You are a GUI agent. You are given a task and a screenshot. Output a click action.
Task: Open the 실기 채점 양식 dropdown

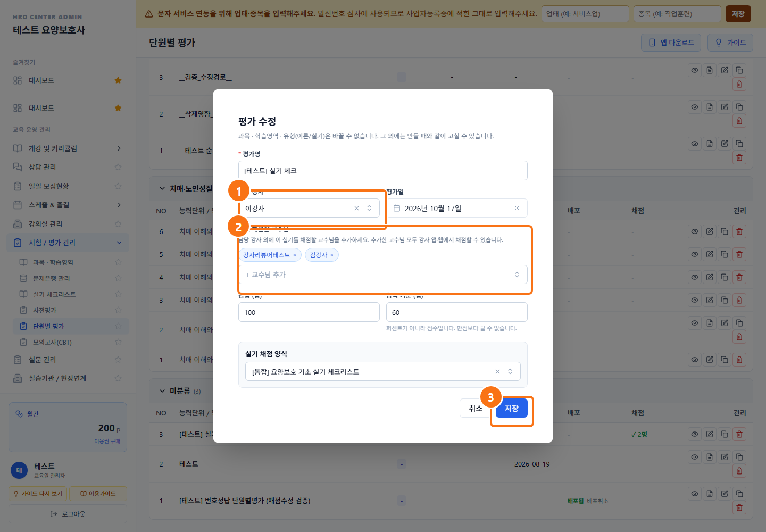(383, 372)
